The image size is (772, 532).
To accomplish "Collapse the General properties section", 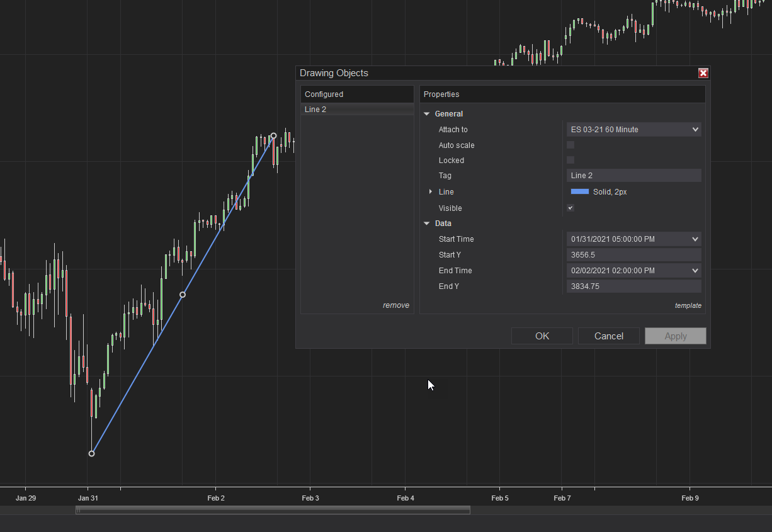I will [x=427, y=114].
